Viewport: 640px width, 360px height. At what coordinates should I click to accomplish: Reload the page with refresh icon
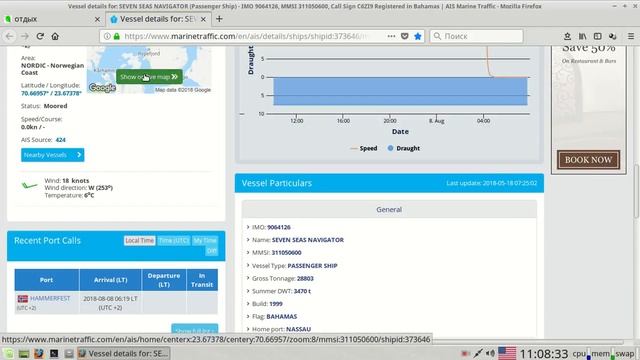pyautogui.click(x=40, y=36)
